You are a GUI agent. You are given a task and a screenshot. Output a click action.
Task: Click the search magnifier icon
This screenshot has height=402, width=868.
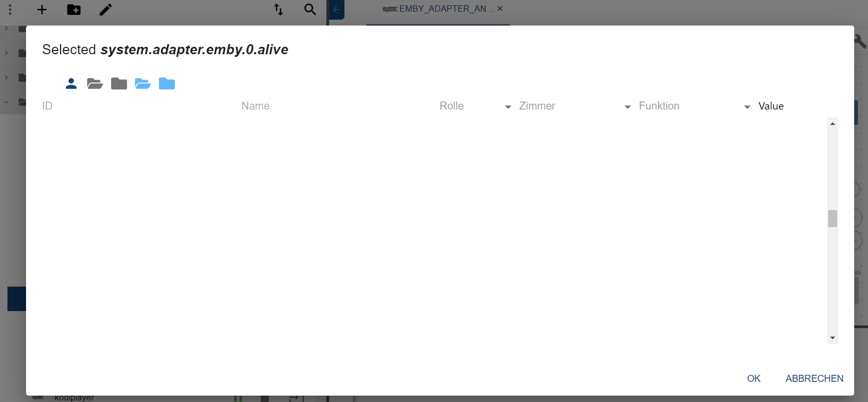pyautogui.click(x=310, y=10)
